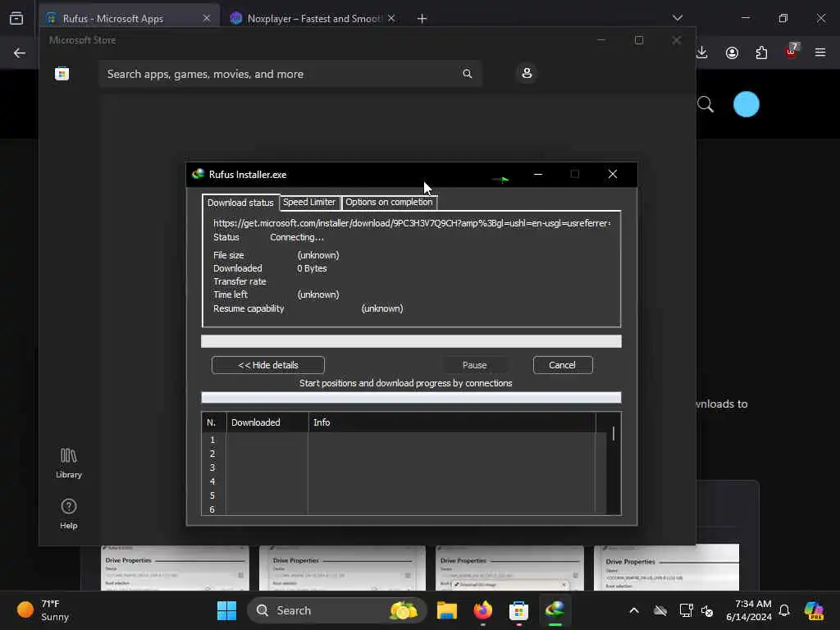840x630 pixels.
Task: Minimize the Rufus Installer dialog
Action: [x=538, y=174]
